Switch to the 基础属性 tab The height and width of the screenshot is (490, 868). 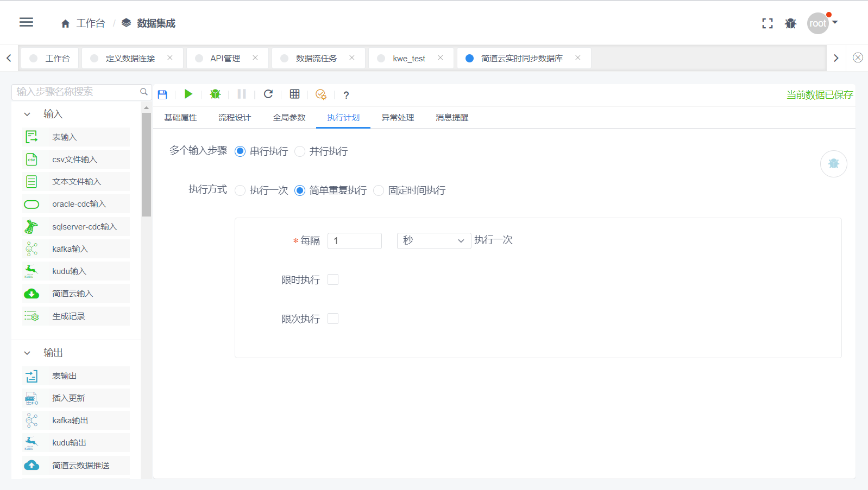pyautogui.click(x=180, y=117)
